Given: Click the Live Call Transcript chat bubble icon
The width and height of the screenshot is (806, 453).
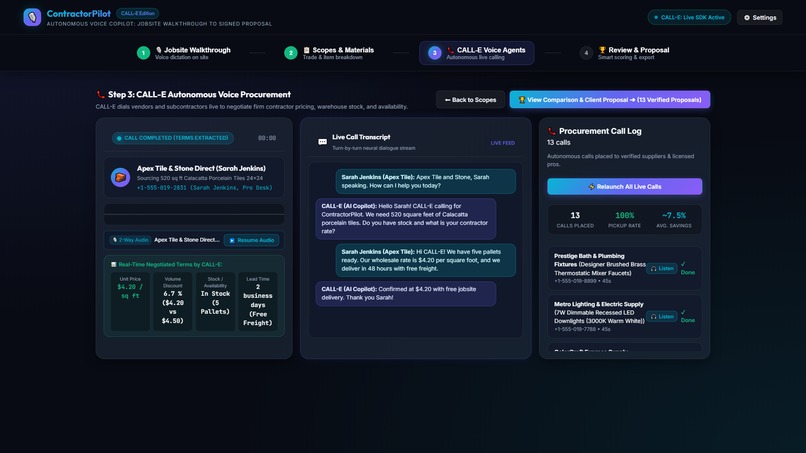Looking at the screenshot, I should point(322,142).
